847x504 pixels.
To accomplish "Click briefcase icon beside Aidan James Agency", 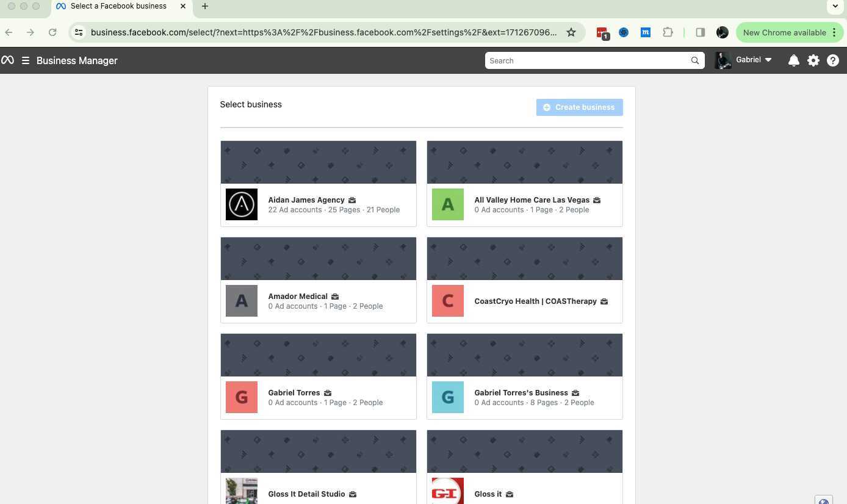I will (352, 200).
